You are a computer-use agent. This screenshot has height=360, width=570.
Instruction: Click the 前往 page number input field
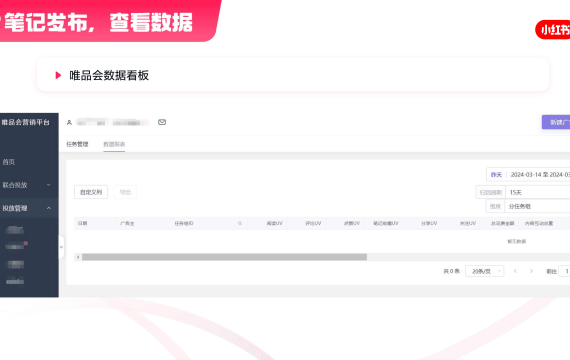[565, 271]
